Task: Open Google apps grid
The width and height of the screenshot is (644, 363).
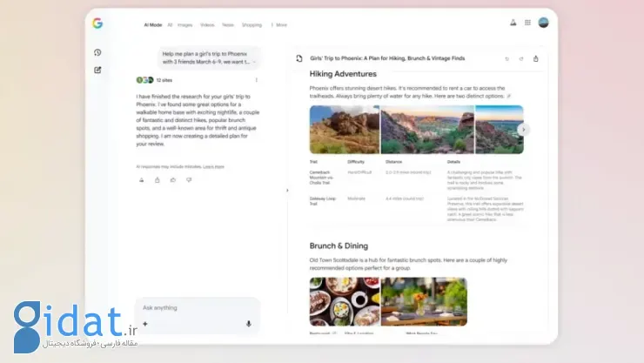Action: (x=527, y=23)
